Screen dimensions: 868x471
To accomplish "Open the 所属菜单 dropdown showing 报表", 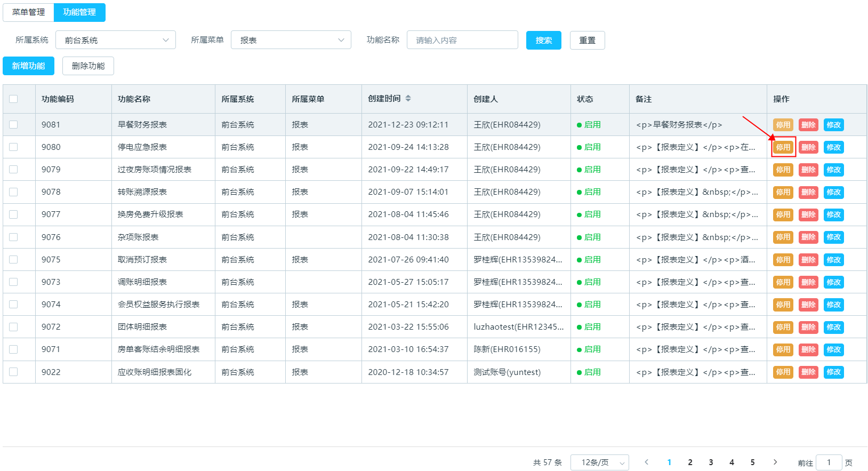I will [x=291, y=40].
